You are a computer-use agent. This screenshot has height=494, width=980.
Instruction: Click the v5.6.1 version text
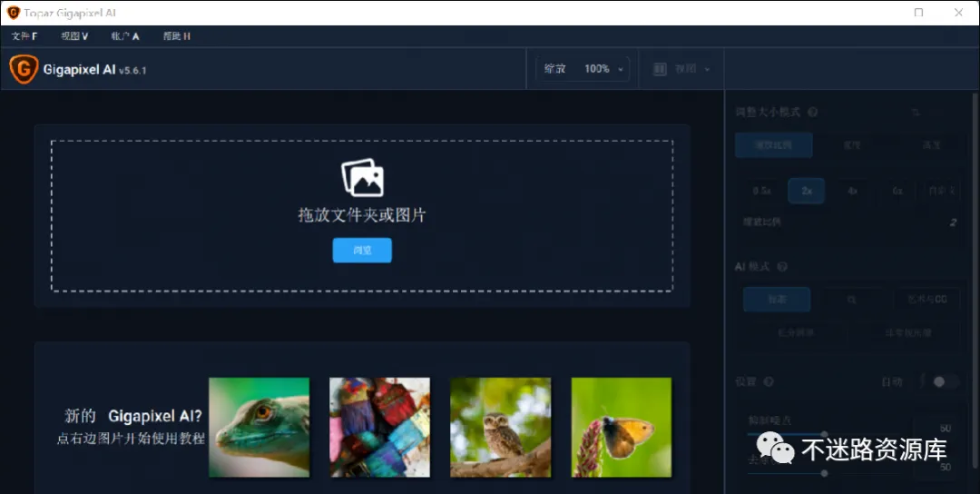click(x=132, y=71)
